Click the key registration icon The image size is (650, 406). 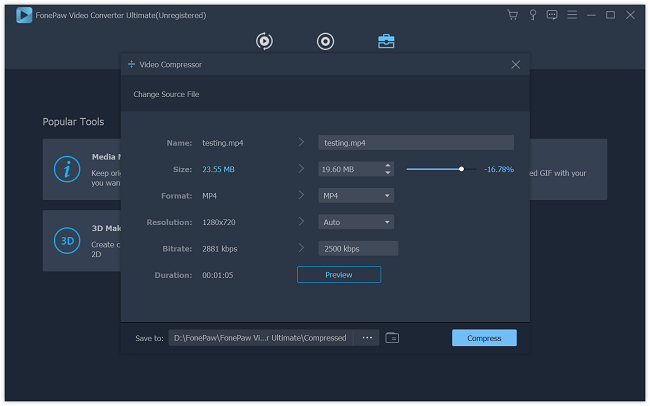click(x=533, y=15)
